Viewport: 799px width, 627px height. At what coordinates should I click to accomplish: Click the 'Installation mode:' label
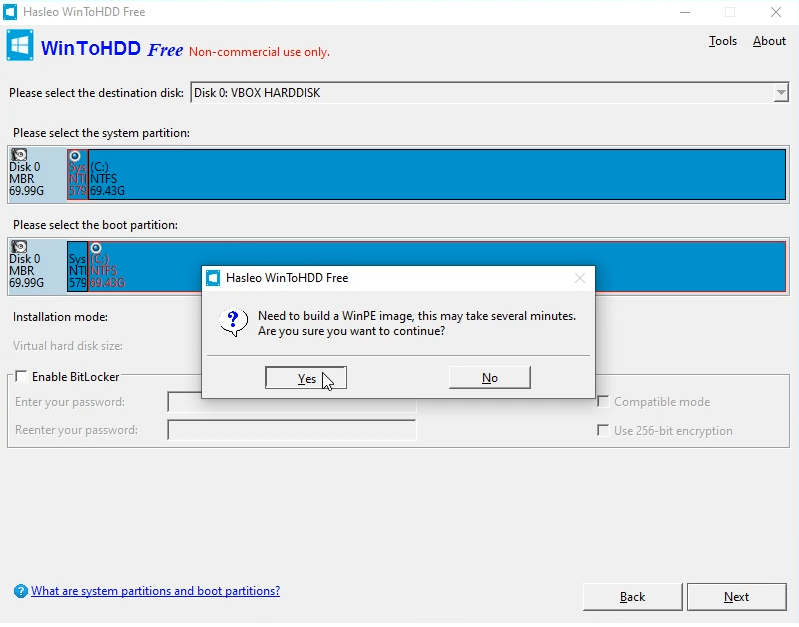[60, 317]
